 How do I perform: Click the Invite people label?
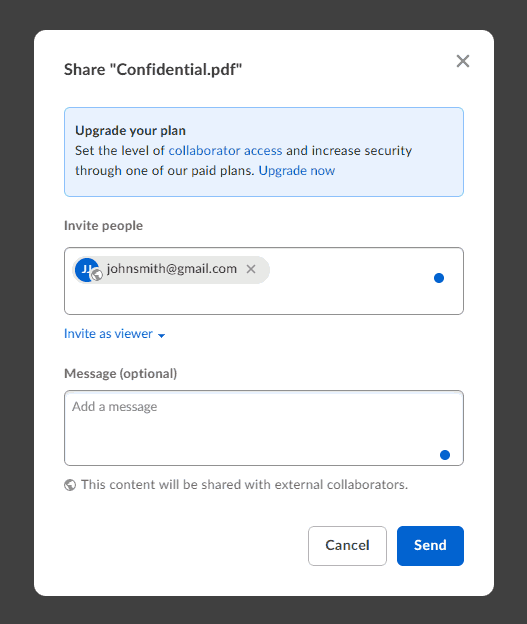tap(103, 226)
